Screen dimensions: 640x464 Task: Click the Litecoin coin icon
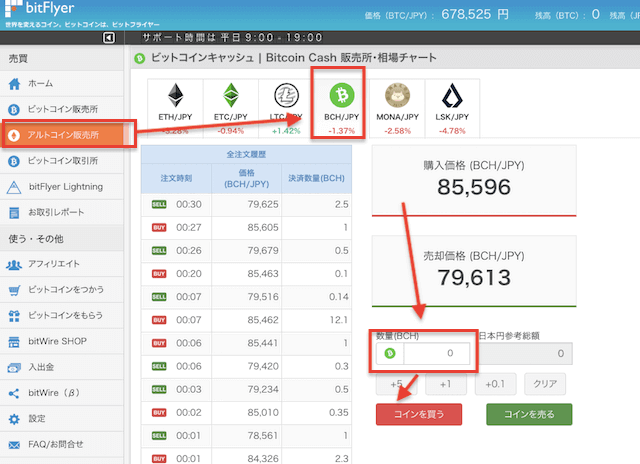tap(287, 95)
